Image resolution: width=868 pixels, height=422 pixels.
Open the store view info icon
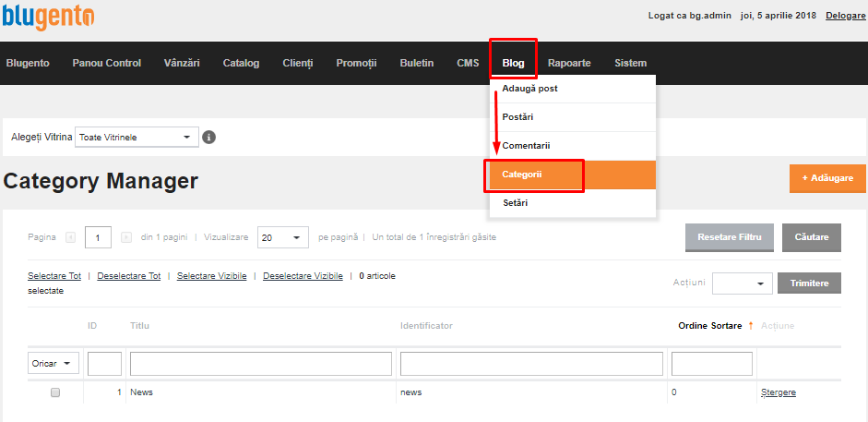(x=208, y=137)
